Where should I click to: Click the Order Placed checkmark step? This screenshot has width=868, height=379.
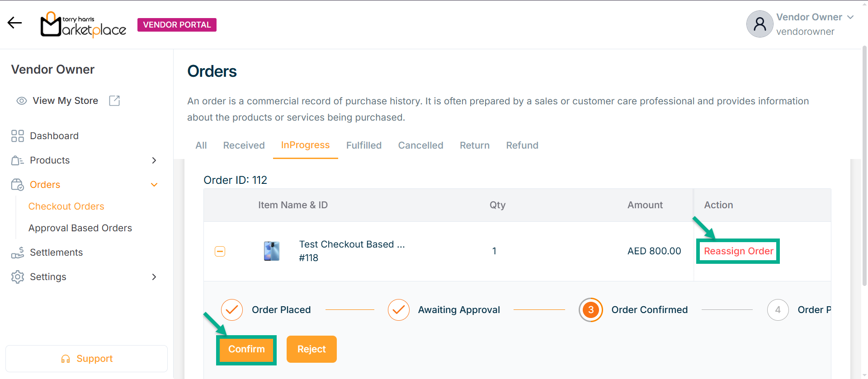point(232,310)
